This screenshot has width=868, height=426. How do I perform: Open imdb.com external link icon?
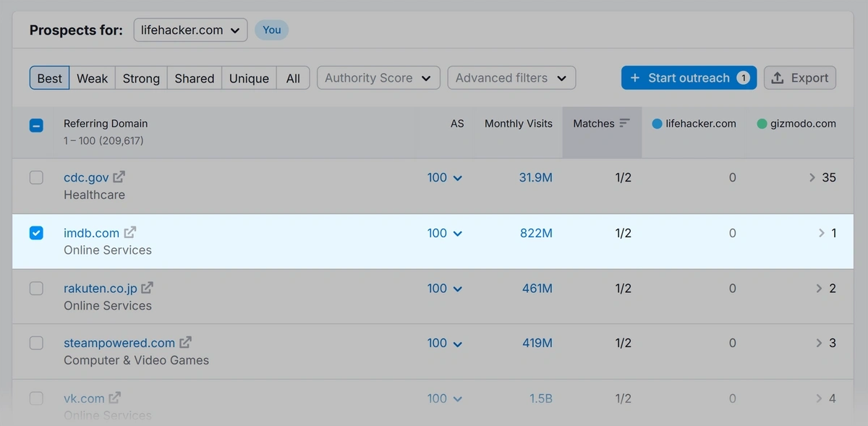130,232
